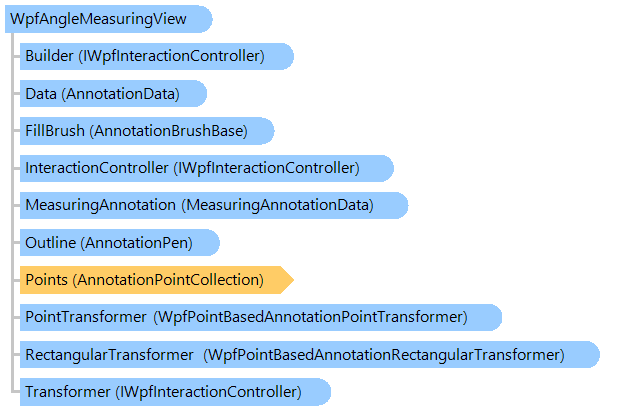
Task: Click the MeasuringAnnotationData type name text
Action: pos(277,205)
